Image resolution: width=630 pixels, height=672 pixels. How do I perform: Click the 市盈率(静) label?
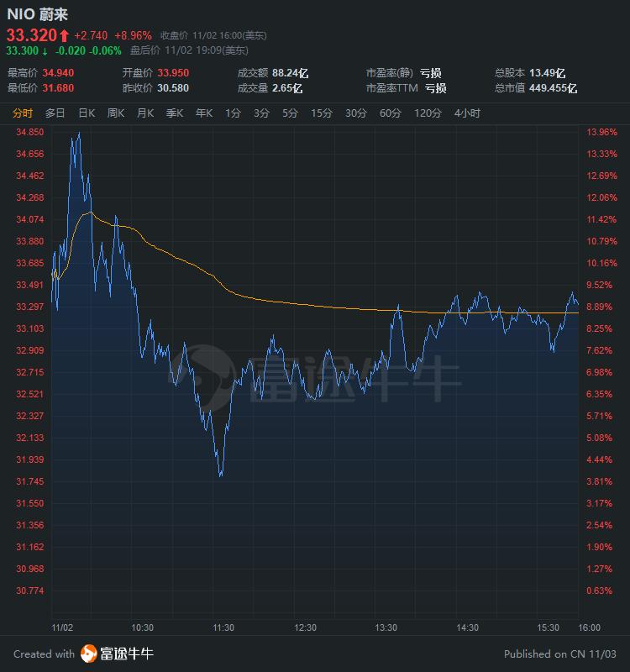[390, 73]
